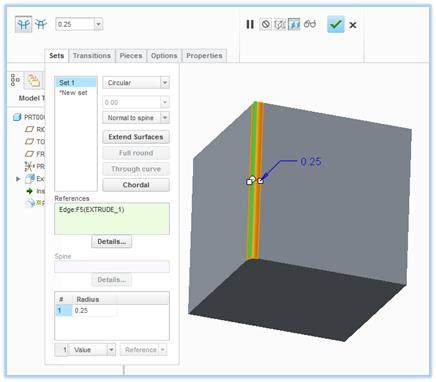Open the Normal to spine dropdown
This screenshot has width=436, height=382.
165,118
